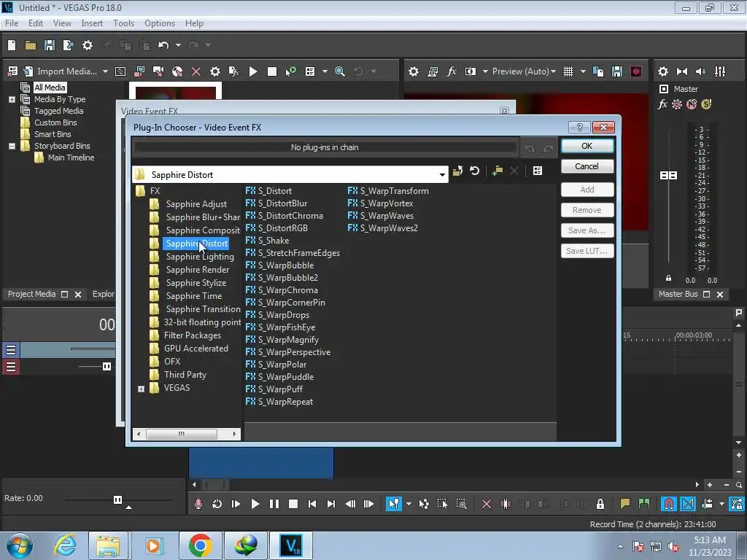This screenshot has width=747, height=560.
Task: Adjust the Master Bus volume fader
Action: [668, 176]
